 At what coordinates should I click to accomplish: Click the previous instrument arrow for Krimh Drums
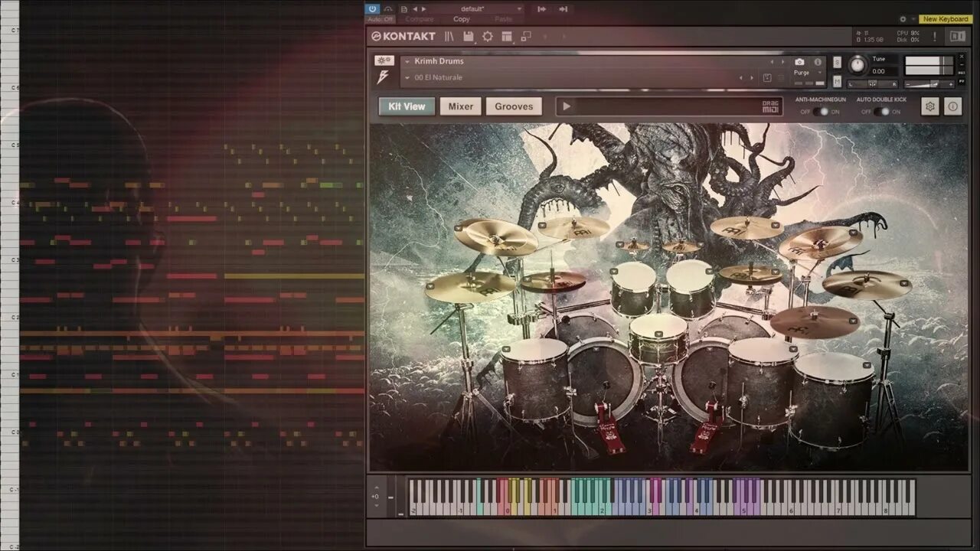(772, 61)
